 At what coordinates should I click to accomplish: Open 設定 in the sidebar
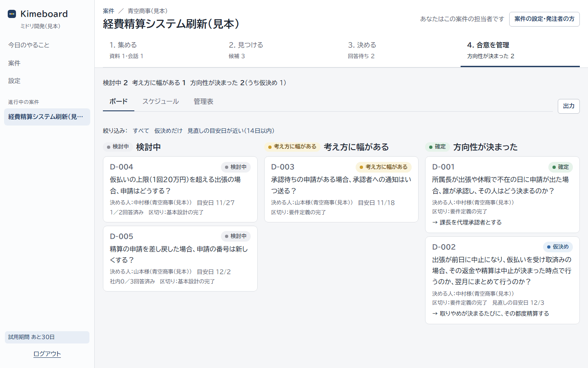pos(14,81)
